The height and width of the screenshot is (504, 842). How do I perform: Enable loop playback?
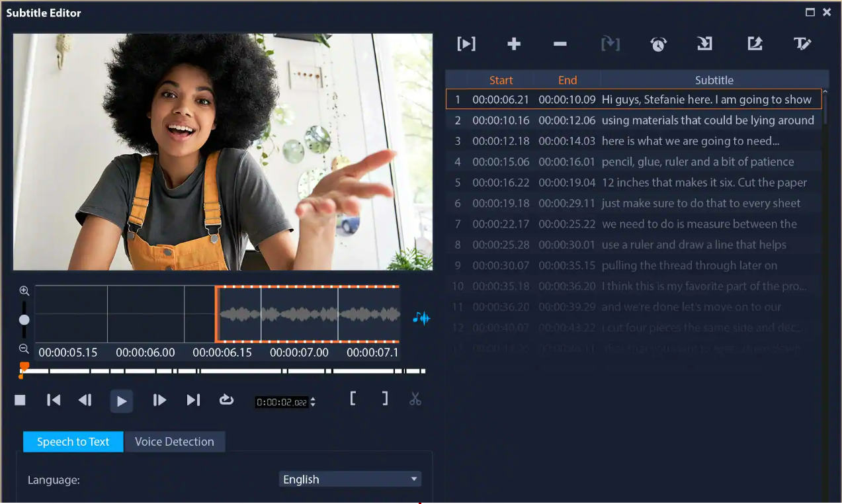pos(226,399)
